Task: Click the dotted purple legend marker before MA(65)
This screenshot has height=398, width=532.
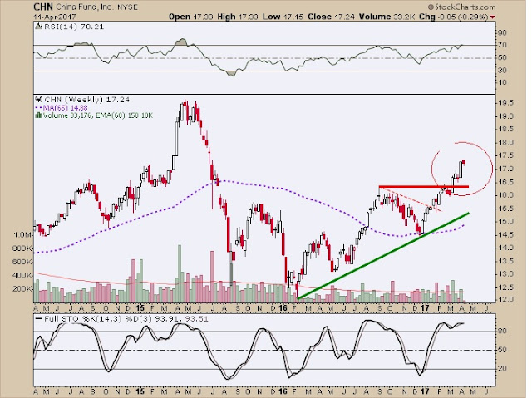Action: [39, 108]
